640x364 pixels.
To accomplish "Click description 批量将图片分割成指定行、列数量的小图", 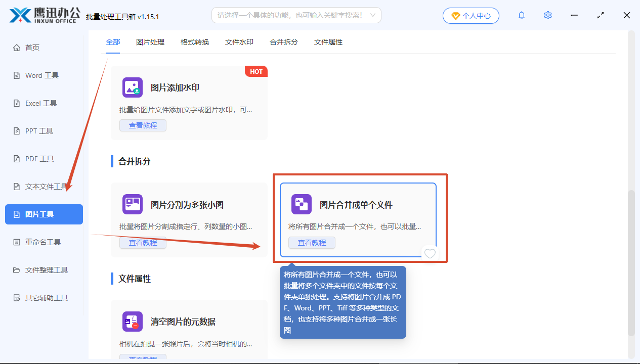I will (186, 227).
